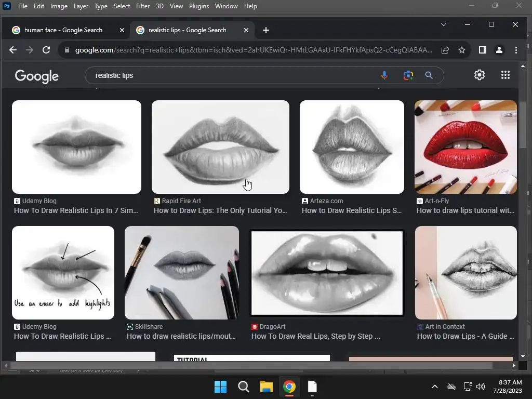Click the Google logo

pos(37,76)
